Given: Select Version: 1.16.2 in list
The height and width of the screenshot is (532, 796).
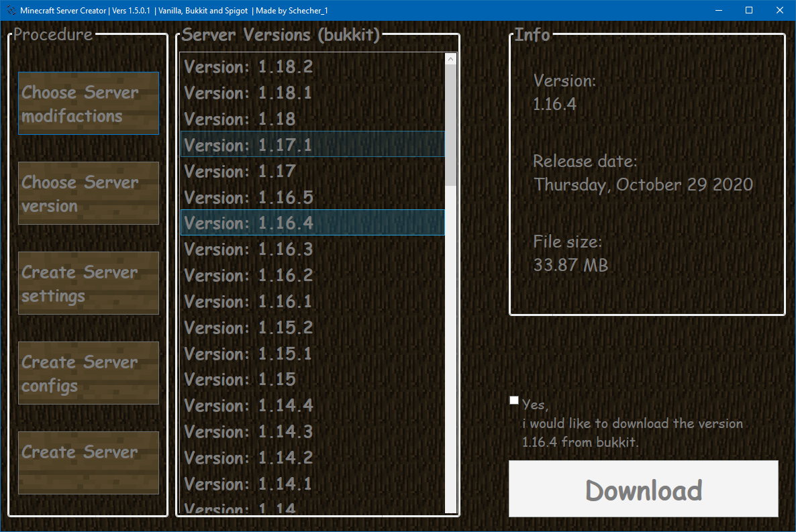Looking at the screenshot, I should point(313,275).
